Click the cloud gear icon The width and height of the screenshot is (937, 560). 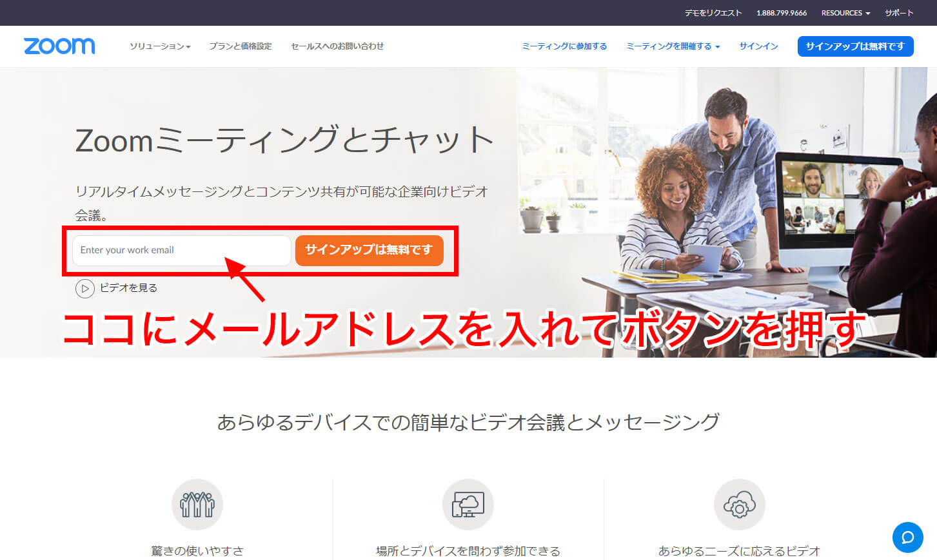click(739, 504)
